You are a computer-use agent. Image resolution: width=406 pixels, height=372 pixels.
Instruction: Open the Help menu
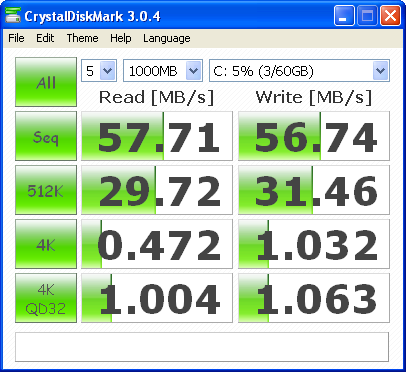click(121, 38)
